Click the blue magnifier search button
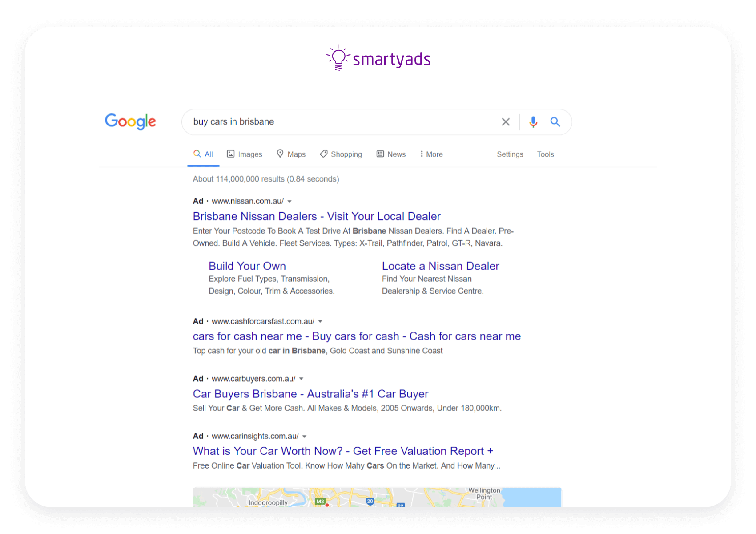The height and width of the screenshot is (534, 756). tap(555, 122)
